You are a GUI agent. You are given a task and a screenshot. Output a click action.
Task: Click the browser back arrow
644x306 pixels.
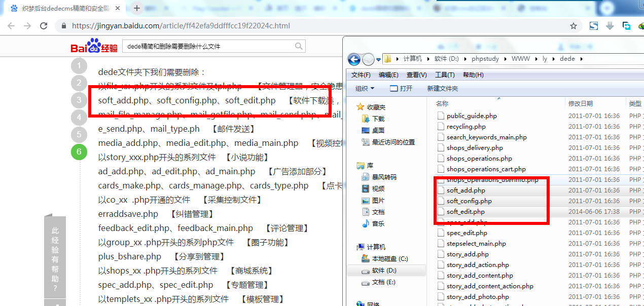click(11, 26)
